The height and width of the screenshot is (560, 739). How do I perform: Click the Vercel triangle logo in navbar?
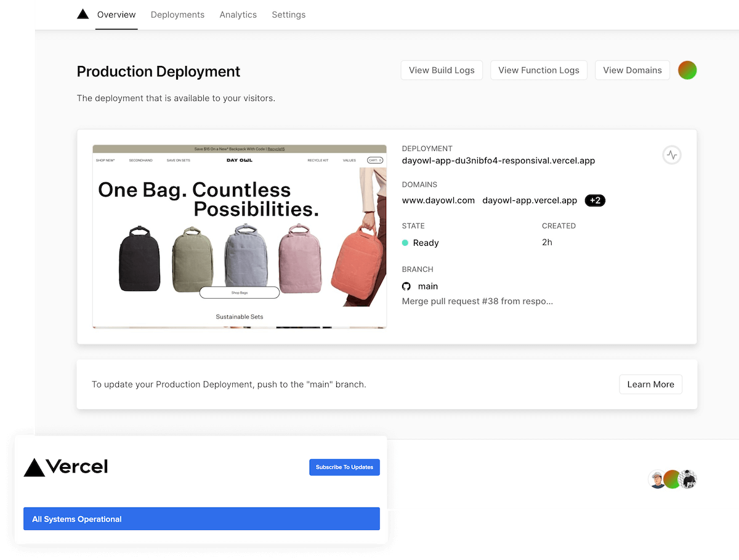(83, 14)
